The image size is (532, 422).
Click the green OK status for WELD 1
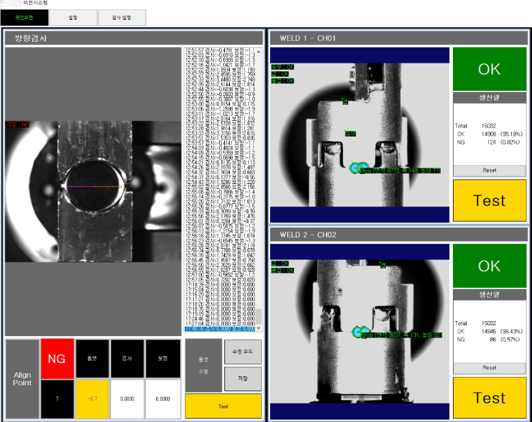pyautogui.click(x=489, y=69)
